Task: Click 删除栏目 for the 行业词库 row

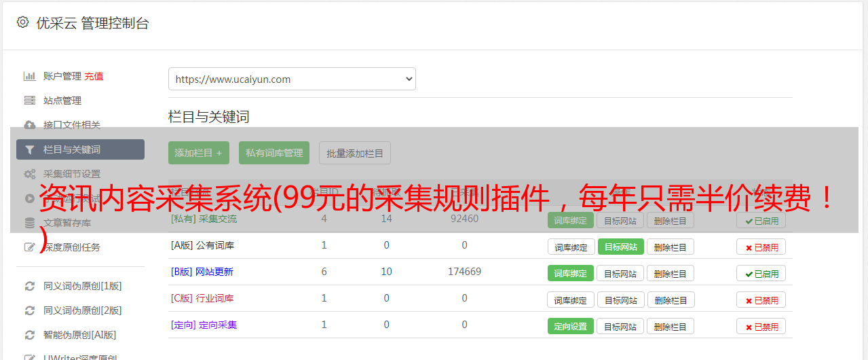Action: tap(671, 300)
